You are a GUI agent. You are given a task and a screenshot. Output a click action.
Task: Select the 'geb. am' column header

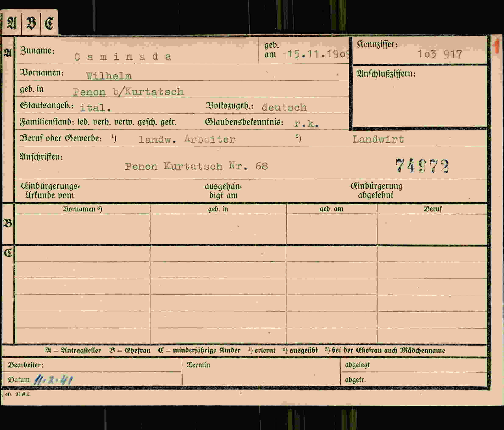[331, 209]
